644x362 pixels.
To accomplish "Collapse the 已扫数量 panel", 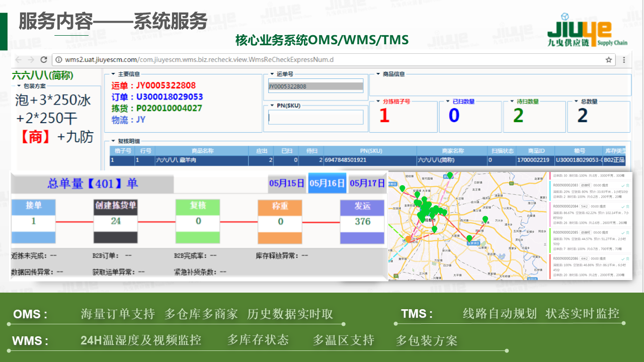I will point(447,102).
